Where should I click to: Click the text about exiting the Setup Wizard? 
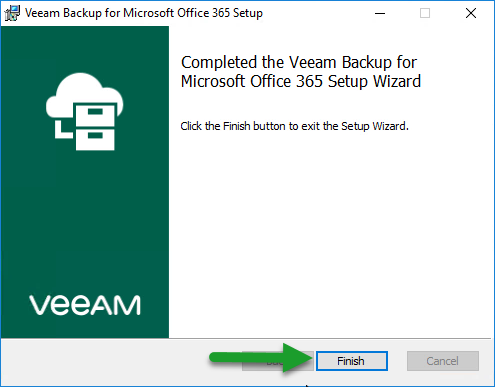(294, 126)
